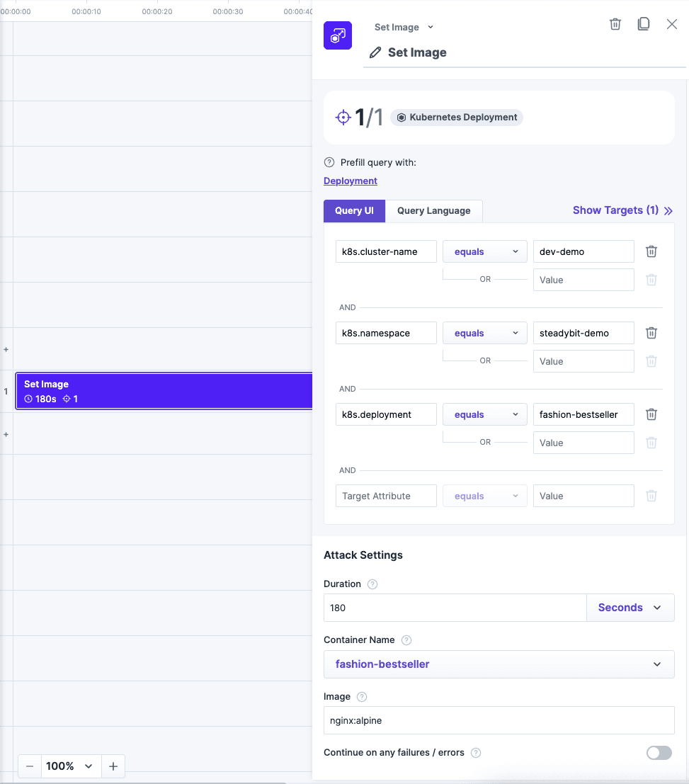The image size is (689, 784).
Task: Click the nginx:alpine image input field
Action: pos(499,720)
